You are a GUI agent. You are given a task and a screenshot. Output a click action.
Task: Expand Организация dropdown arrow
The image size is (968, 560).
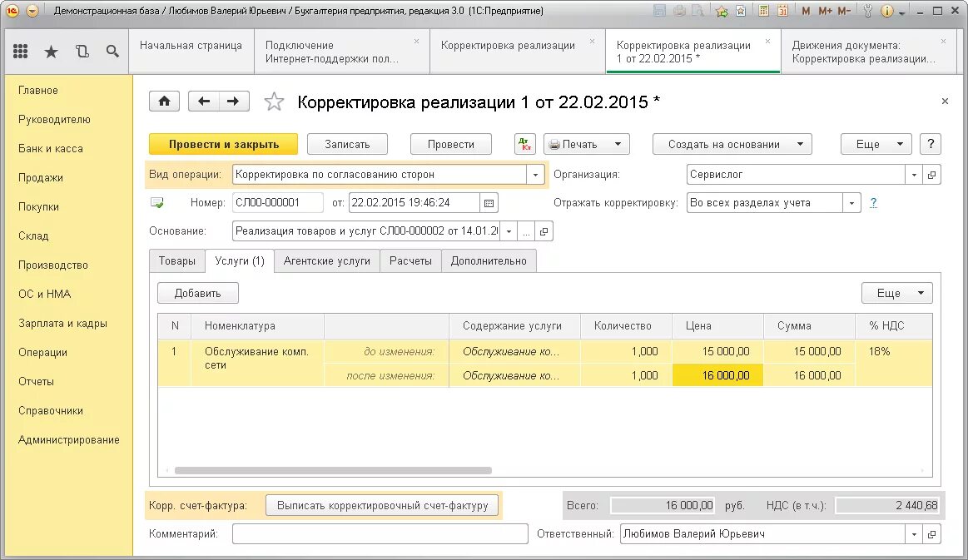tap(914, 175)
